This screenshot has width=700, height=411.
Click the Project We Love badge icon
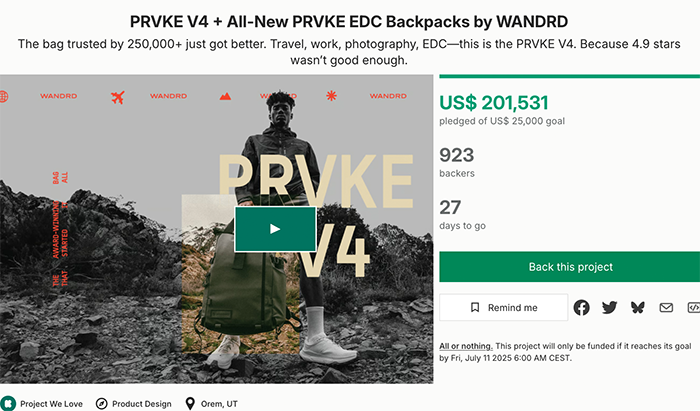coord(8,403)
